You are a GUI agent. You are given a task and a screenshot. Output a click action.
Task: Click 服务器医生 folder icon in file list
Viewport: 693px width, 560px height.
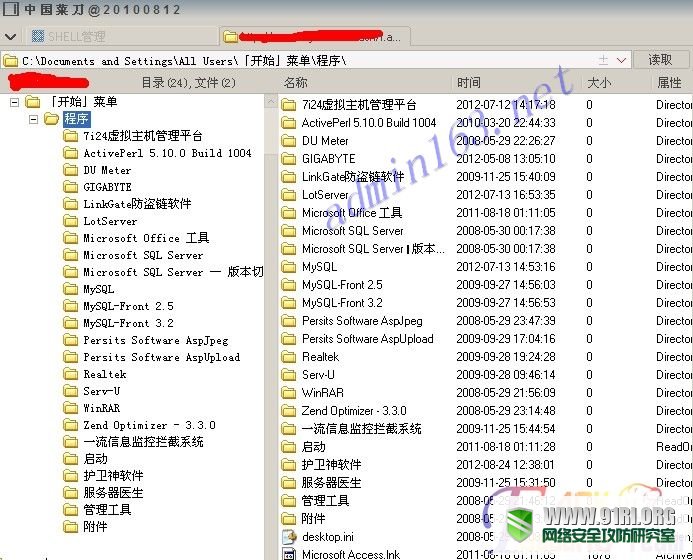coord(289,483)
